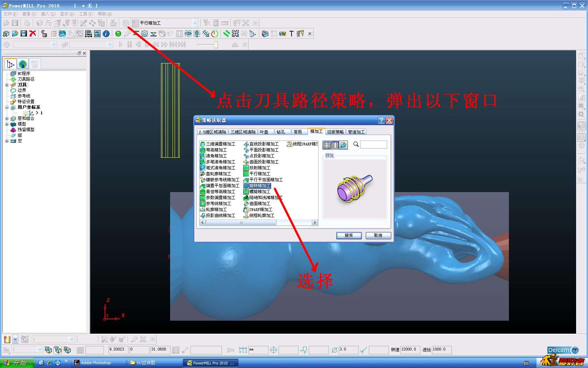Collapse the 用户坐标系 tree node

tap(7, 107)
